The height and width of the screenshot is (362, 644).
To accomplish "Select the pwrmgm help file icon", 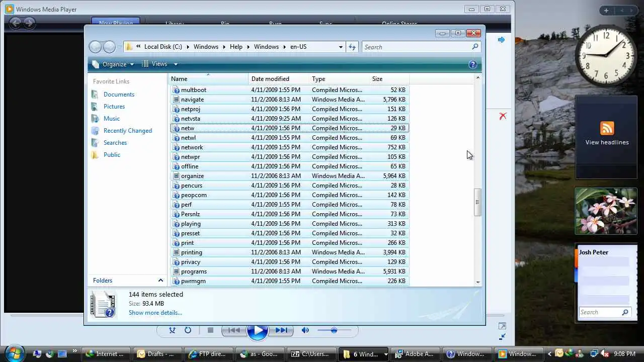I will (x=176, y=281).
